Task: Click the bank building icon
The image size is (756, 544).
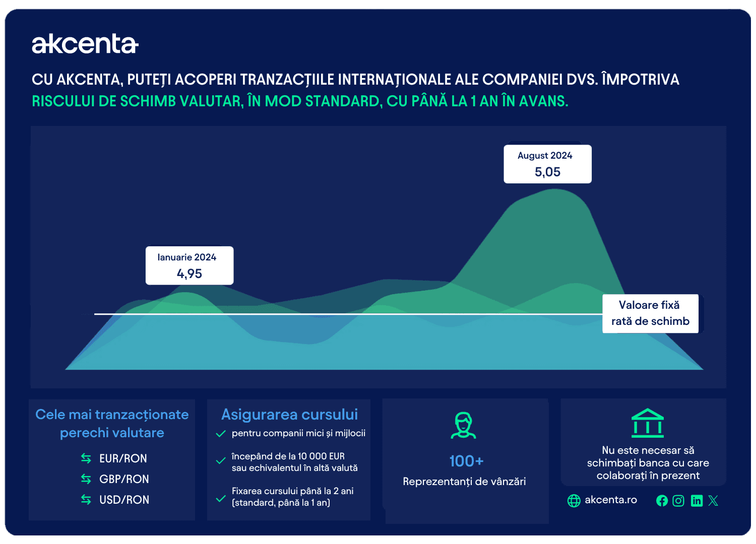Action: coord(648,423)
